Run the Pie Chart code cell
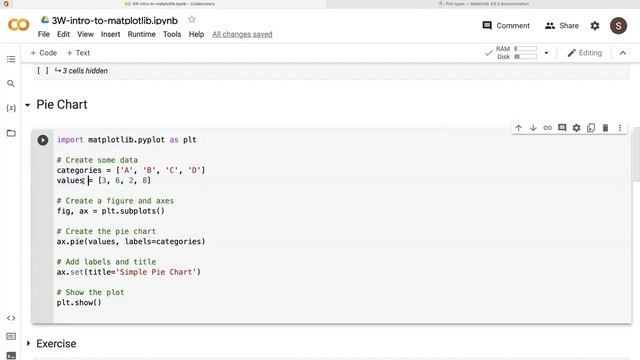640x360 pixels. [43, 140]
